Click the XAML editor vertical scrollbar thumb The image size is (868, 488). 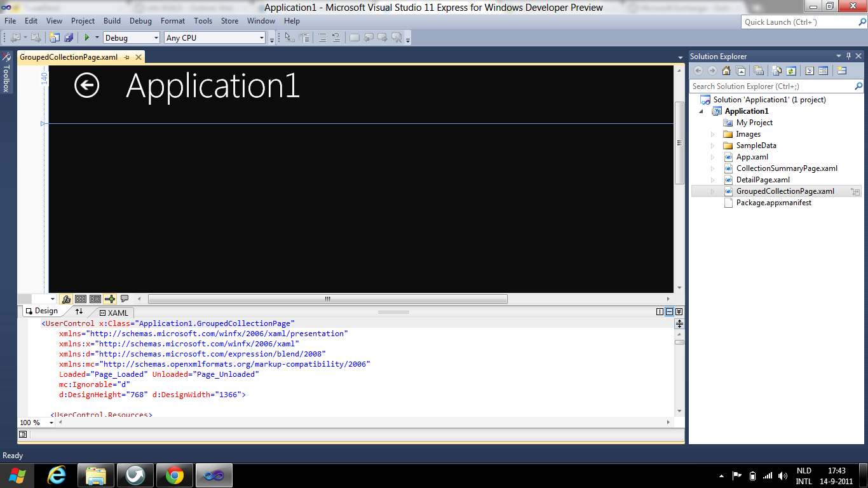(679, 342)
